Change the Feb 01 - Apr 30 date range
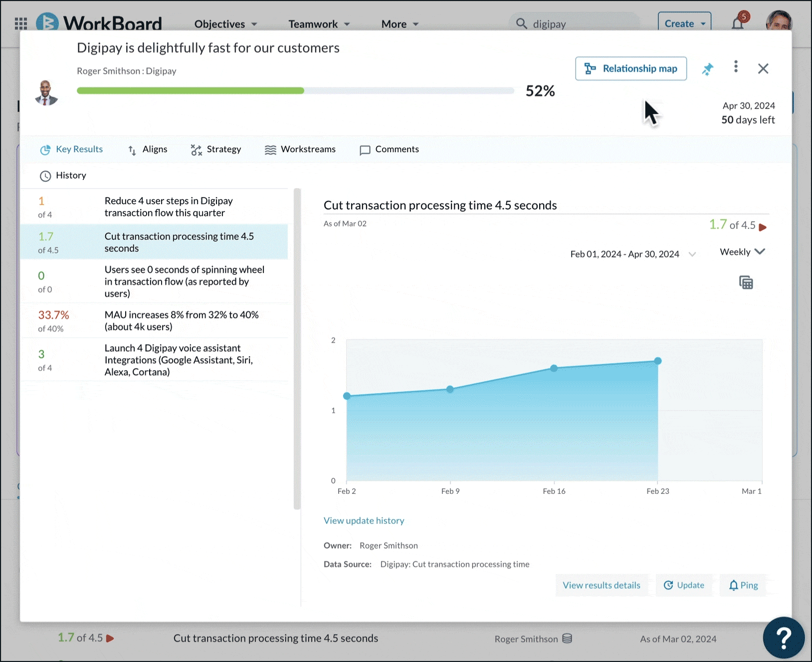 click(633, 254)
